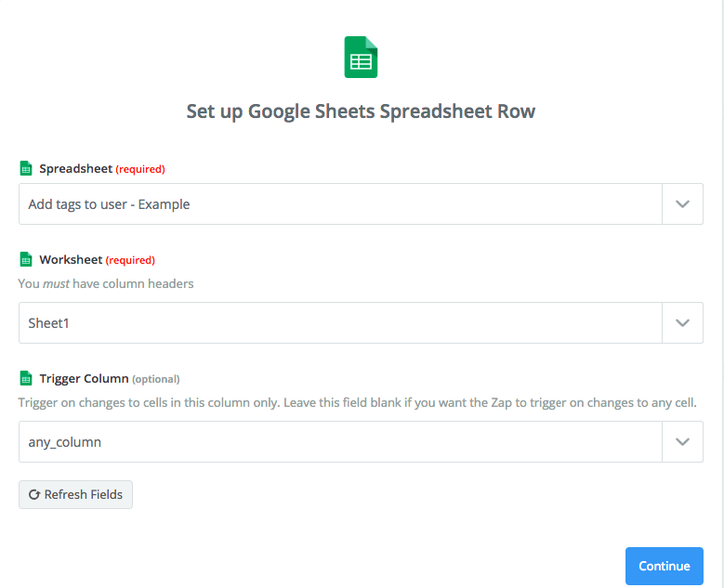Open the Worksheet dropdown arrow

(x=682, y=323)
